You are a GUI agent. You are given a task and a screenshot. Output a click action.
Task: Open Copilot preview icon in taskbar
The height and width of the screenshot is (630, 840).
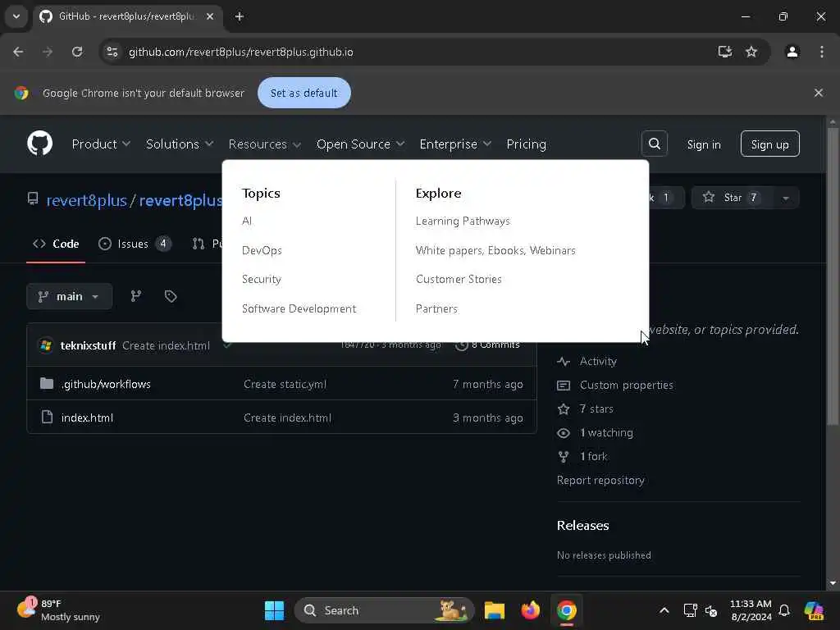click(x=814, y=610)
